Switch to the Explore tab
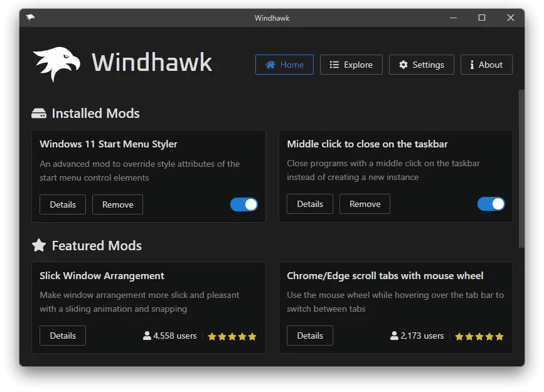The height and width of the screenshot is (392, 544). [x=351, y=65]
